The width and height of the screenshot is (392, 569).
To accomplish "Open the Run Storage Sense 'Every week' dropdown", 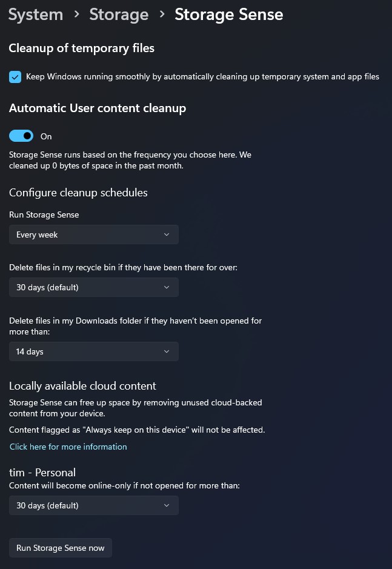I will click(x=93, y=235).
